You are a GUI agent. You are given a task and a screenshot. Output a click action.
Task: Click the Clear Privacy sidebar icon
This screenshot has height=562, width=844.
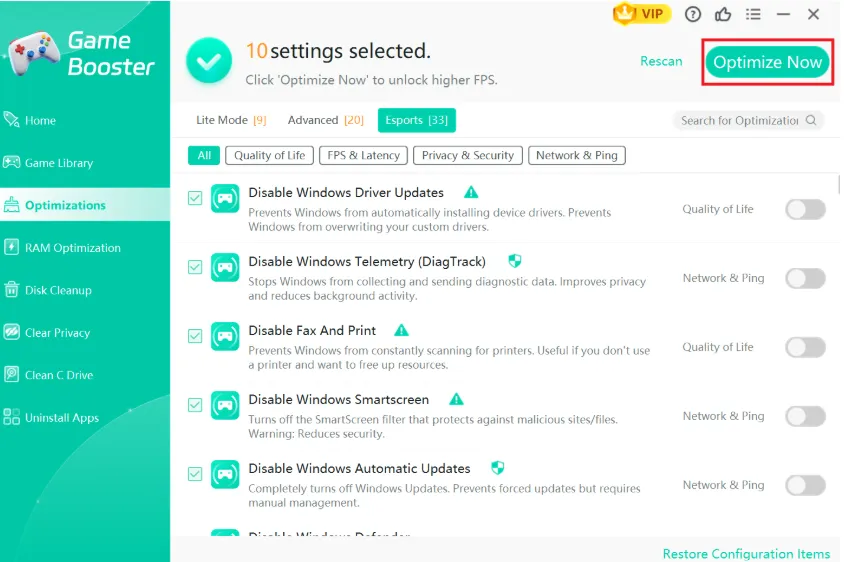coord(11,332)
